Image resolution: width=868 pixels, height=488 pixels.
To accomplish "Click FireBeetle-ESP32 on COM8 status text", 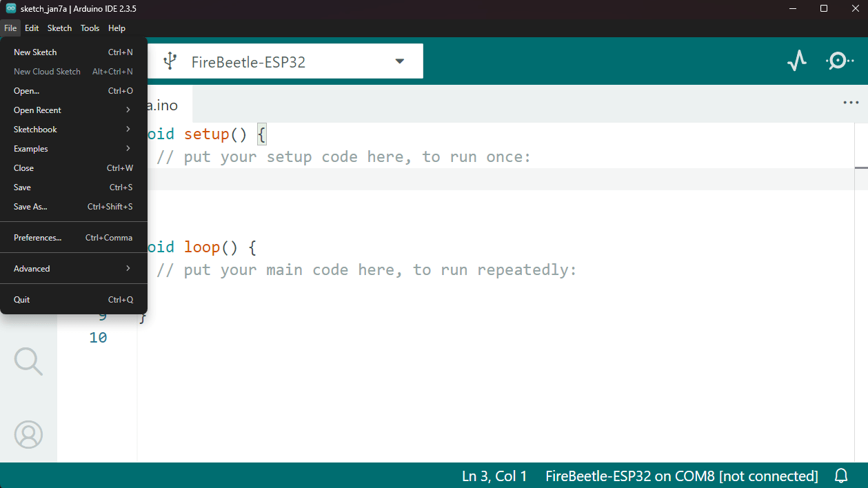I will click(681, 476).
